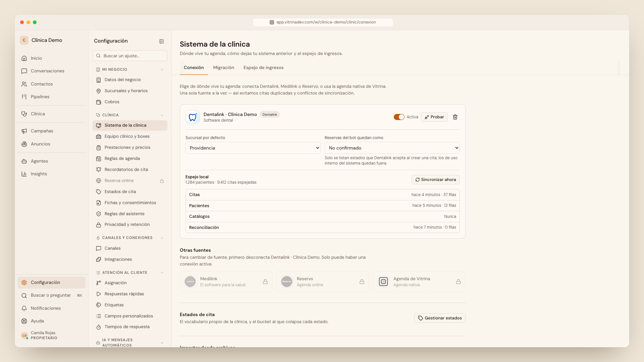Collapse the MI NEGOCIO section
Image resolution: width=644 pixels, height=362 pixels.
point(162,70)
